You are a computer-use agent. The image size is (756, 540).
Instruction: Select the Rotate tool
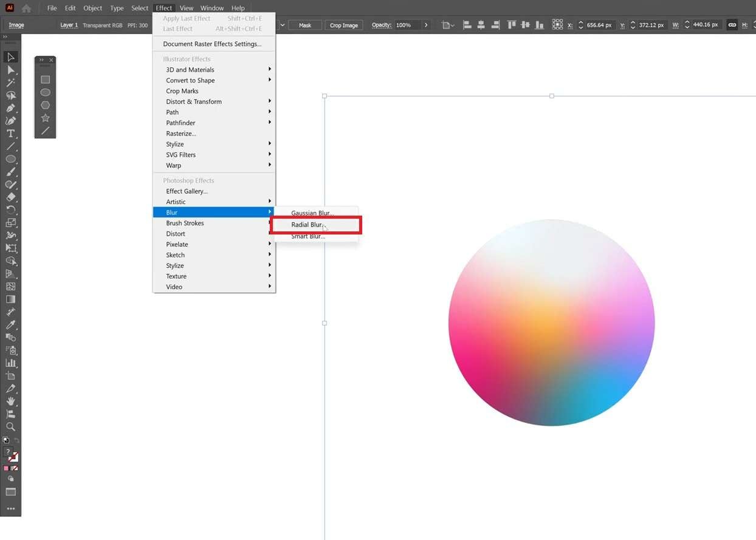coord(10,210)
